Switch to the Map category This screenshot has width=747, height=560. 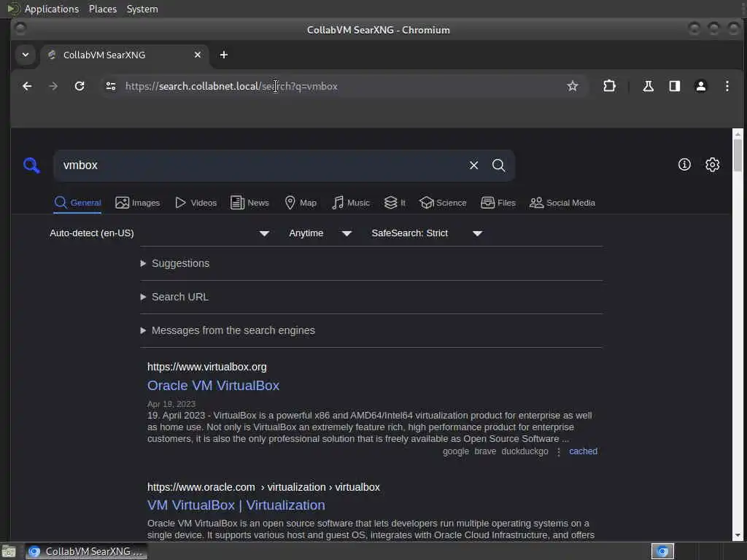click(x=301, y=203)
